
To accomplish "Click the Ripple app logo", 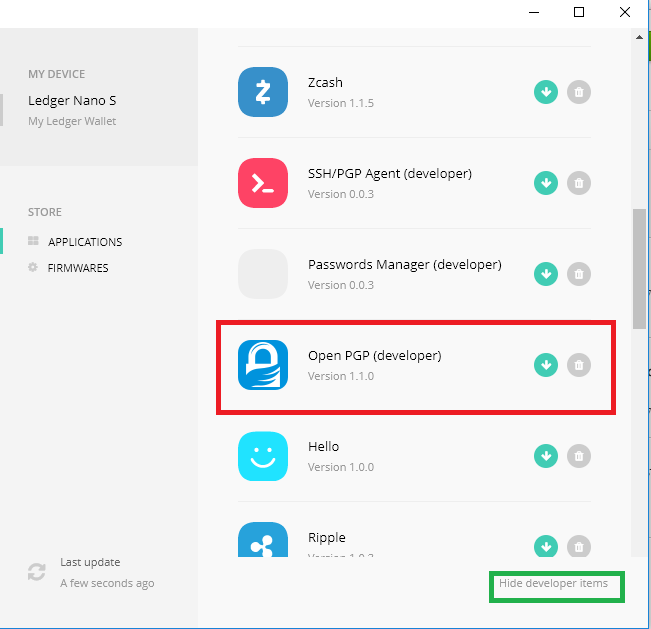I will tap(263, 539).
